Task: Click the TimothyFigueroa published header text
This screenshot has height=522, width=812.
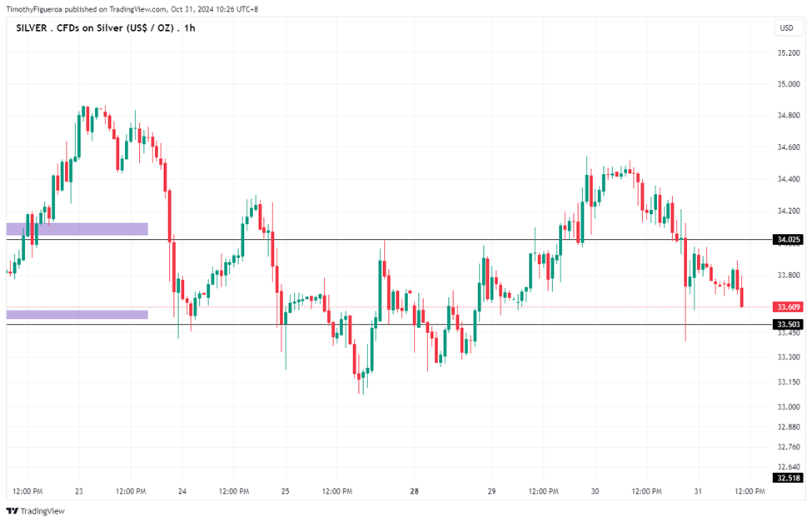Action: (132, 9)
